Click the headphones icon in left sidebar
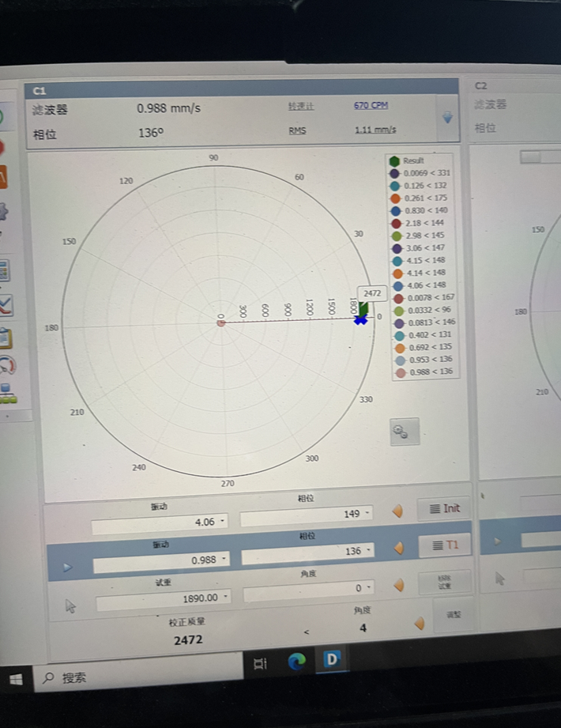Image resolution: width=561 pixels, height=728 pixels. 7,364
